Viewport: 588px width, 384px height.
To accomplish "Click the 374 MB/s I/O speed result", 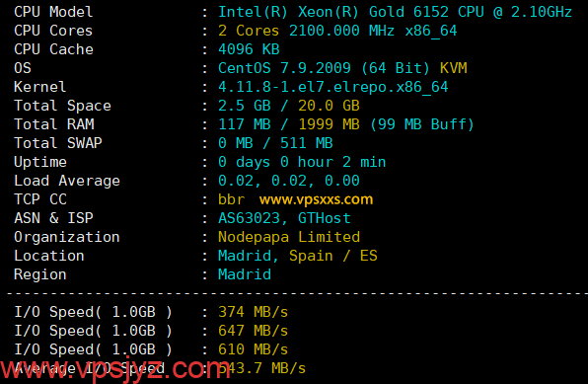I will tap(254, 312).
